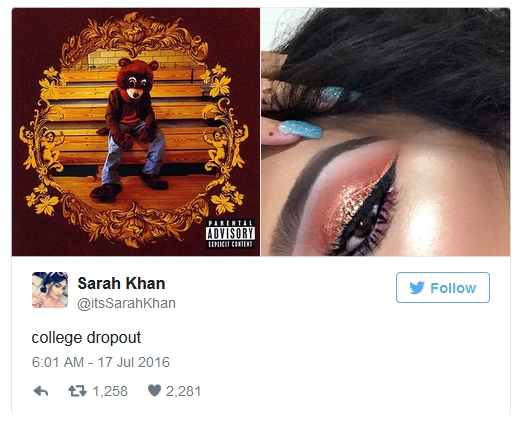
Task: Click the blue glitter fingernail in the photo
Action: tap(301, 130)
